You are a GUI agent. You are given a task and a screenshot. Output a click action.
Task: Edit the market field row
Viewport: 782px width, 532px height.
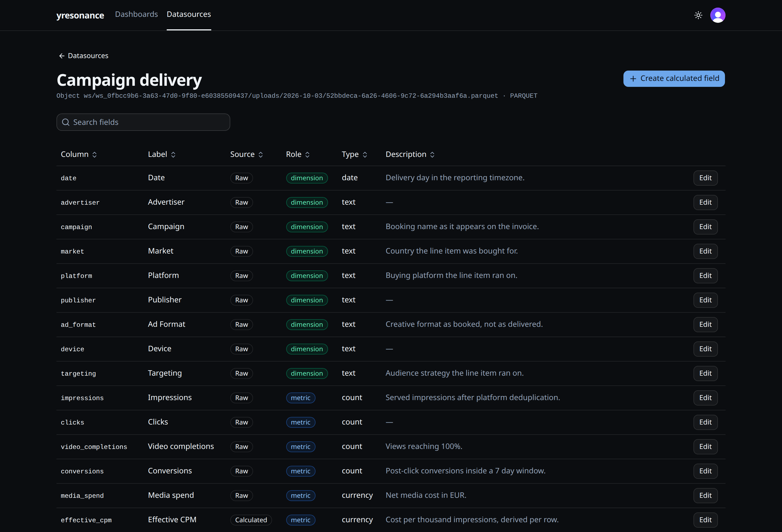point(705,251)
